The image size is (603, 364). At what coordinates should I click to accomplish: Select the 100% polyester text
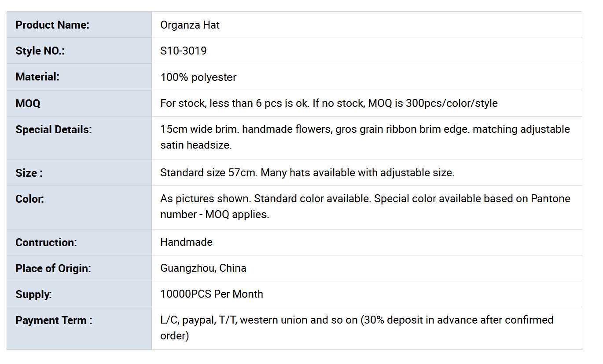pos(198,77)
